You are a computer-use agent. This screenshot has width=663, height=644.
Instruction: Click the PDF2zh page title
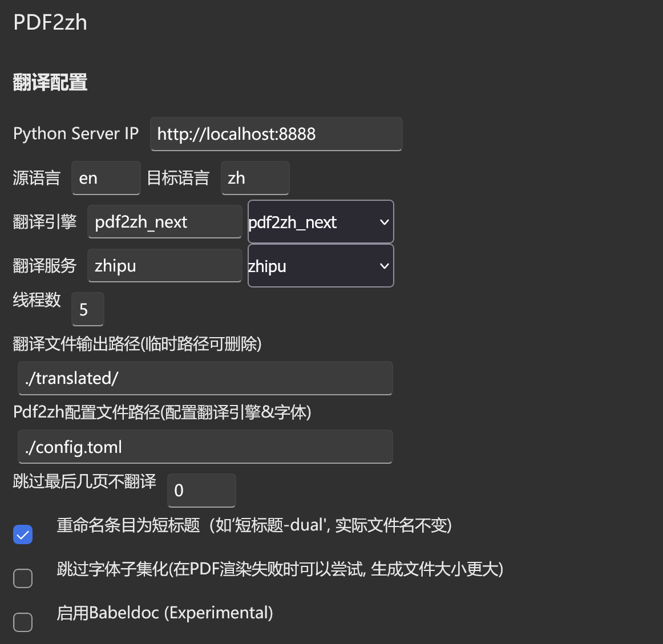50,22
